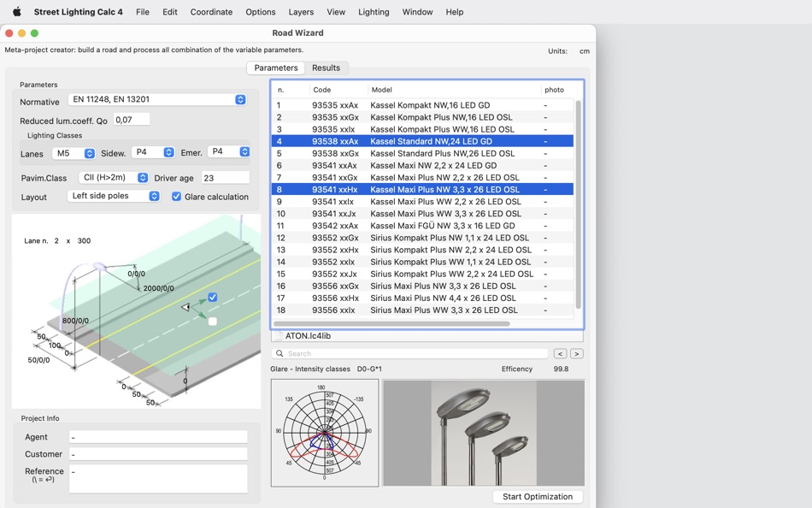Screen dimensions: 812x508
Task: Select row Kassel Kompakt Plus NW,16 LED OSL
Action: (422, 117)
